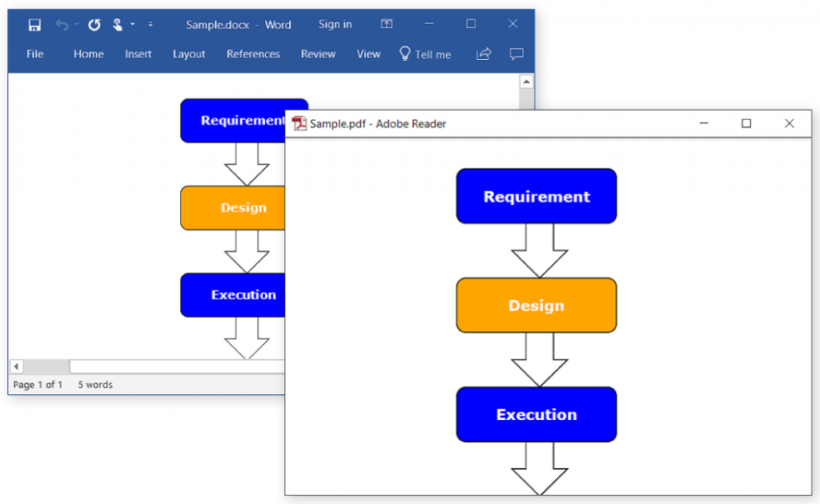Select the Review ribbon tab
Screen dimensions: 820x504
tap(318, 54)
